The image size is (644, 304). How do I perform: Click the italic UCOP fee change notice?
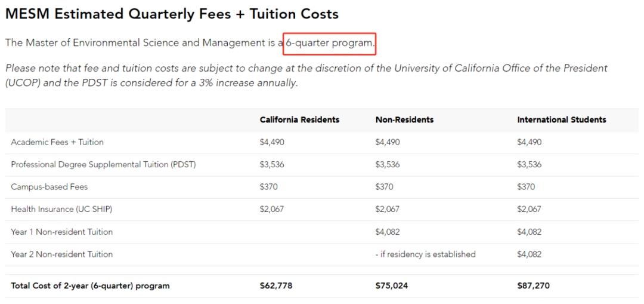pyautogui.click(x=306, y=75)
